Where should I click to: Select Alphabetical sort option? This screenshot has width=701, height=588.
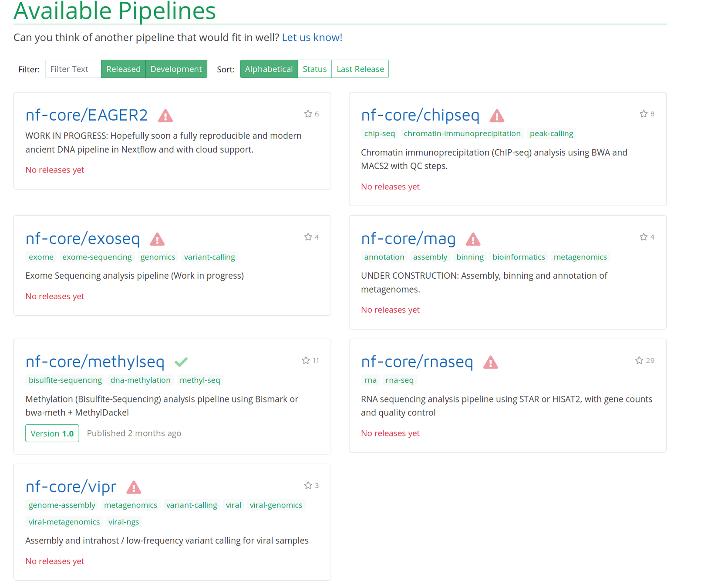tap(269, 69)
